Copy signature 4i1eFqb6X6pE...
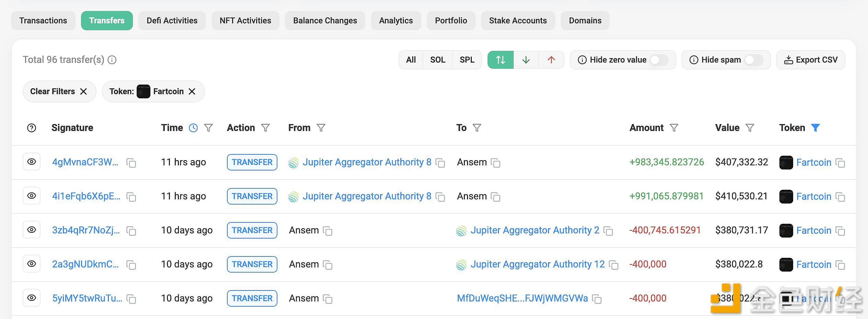 tap(131, 197)
